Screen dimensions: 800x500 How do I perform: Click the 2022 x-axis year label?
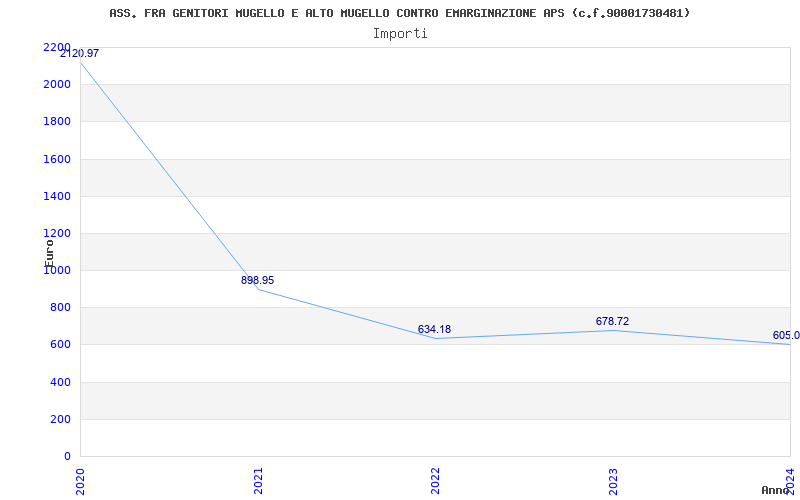(435, 481)
